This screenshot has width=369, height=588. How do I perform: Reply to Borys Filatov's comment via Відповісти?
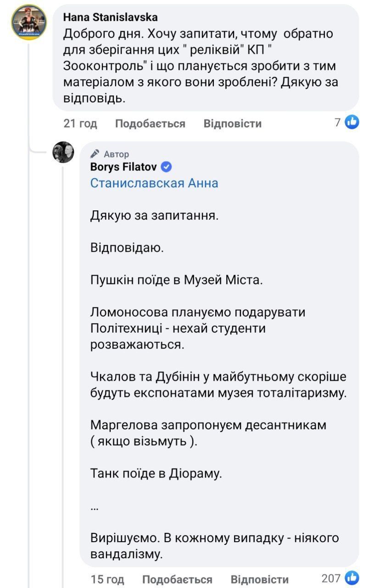coord(259,579)
